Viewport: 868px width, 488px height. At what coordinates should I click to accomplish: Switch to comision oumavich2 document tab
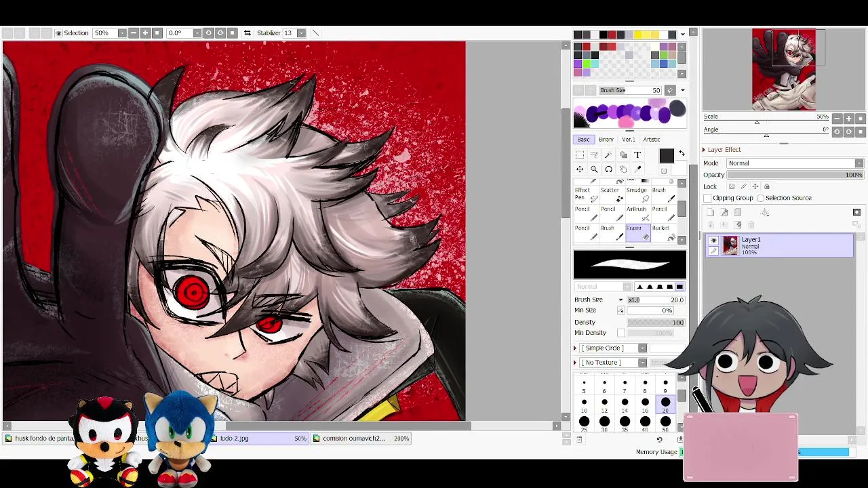pos(361,439)
